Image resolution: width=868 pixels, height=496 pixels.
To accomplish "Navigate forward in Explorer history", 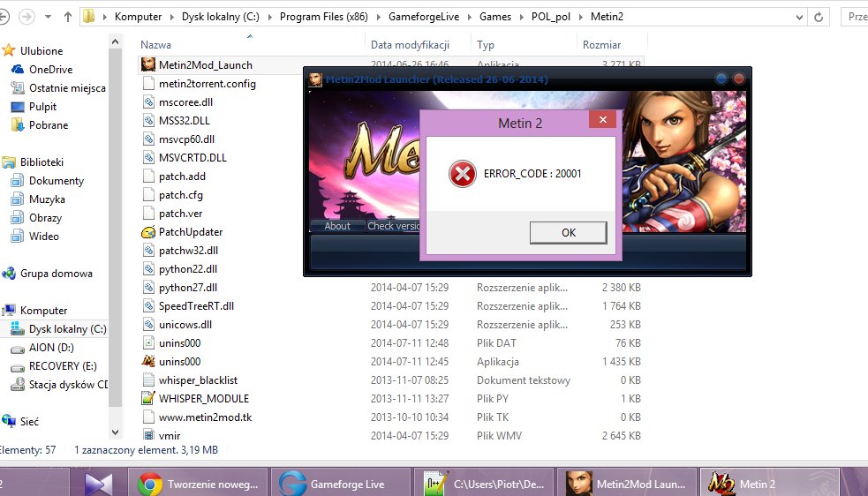I will point(26,17).
